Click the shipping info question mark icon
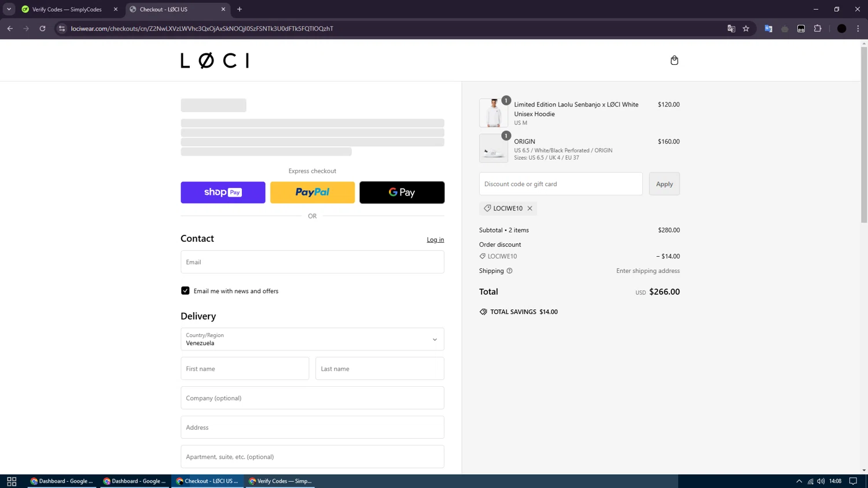This screenshot has height=488, width=868. [x=509, y=271]
